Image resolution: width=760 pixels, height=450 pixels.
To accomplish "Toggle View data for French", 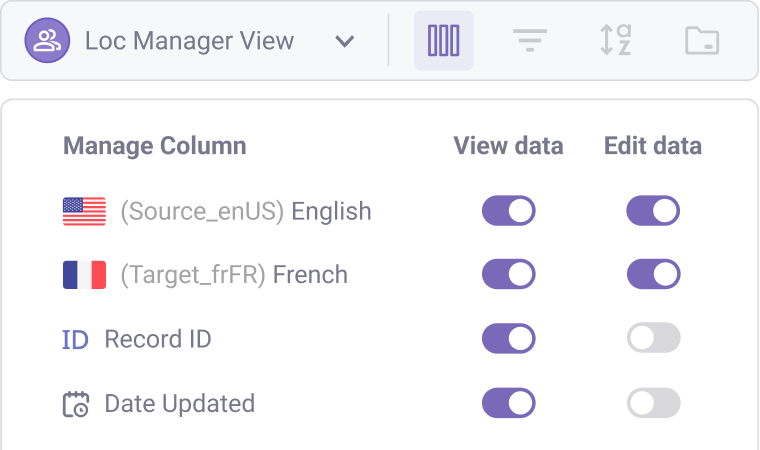I will click(x=508, y=274).
